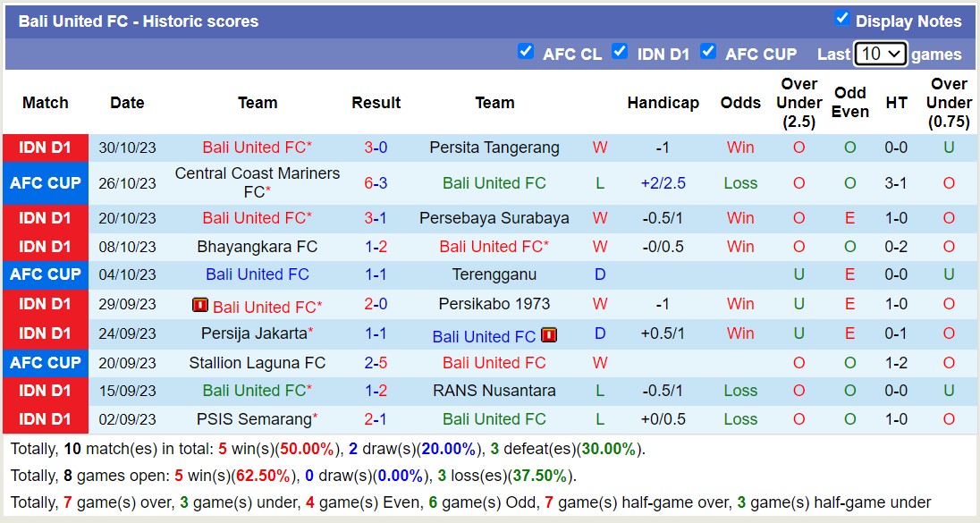Select the AFC CUP badge on Central Coast Mariners row
The height and width of the screenshot is (523, 980).
pyautogui.click(x=45, y=184)
